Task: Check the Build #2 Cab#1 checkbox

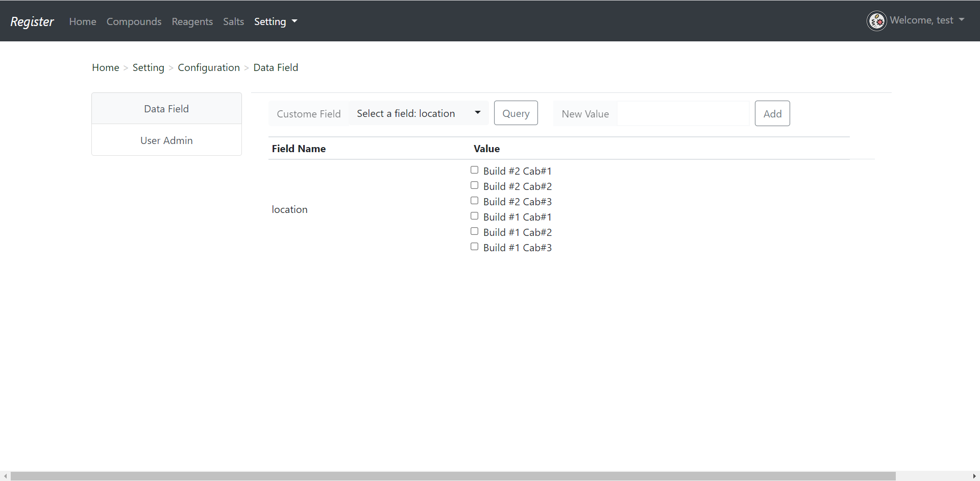Action: click(475, 170)
